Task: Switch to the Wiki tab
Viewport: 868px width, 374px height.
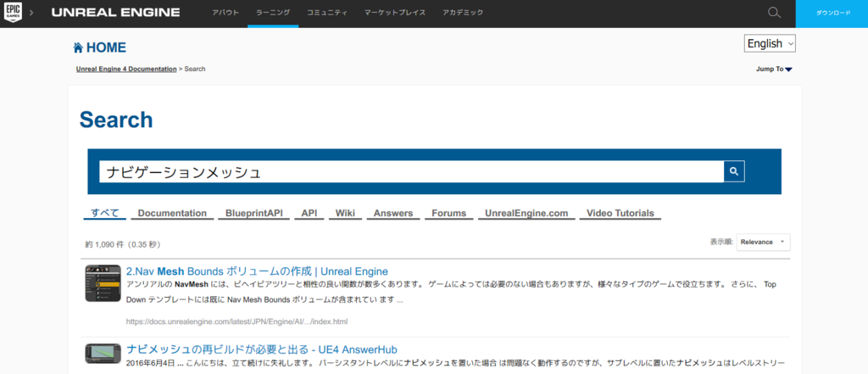Action: tap(346, 214)
